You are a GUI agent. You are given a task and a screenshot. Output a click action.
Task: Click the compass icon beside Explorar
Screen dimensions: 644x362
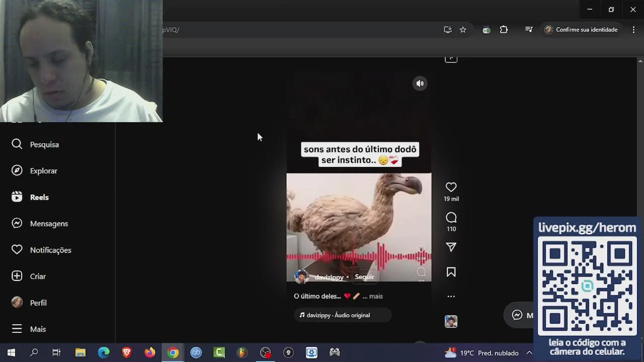17,170
